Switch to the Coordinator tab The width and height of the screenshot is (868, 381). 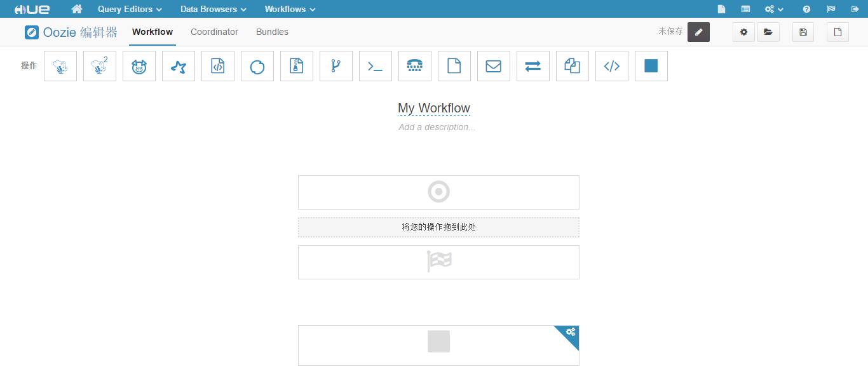pyautogui.click(x=214, y=32)
